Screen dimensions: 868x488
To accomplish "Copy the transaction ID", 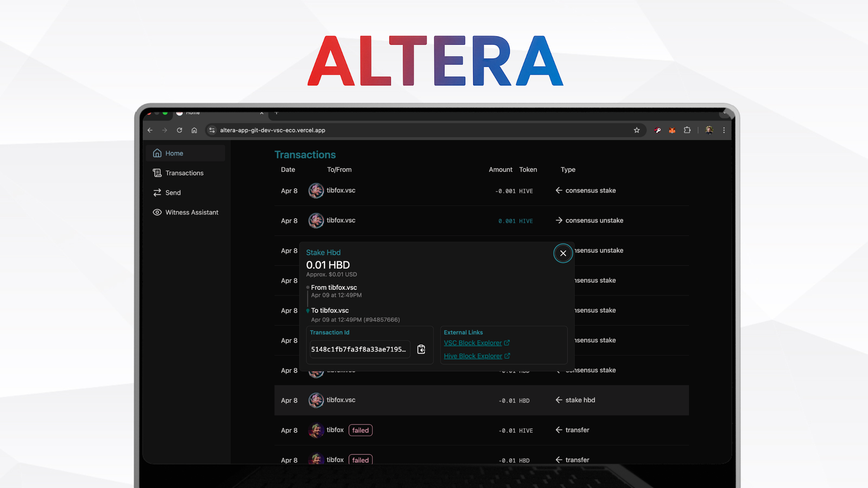I will (421, 349).
